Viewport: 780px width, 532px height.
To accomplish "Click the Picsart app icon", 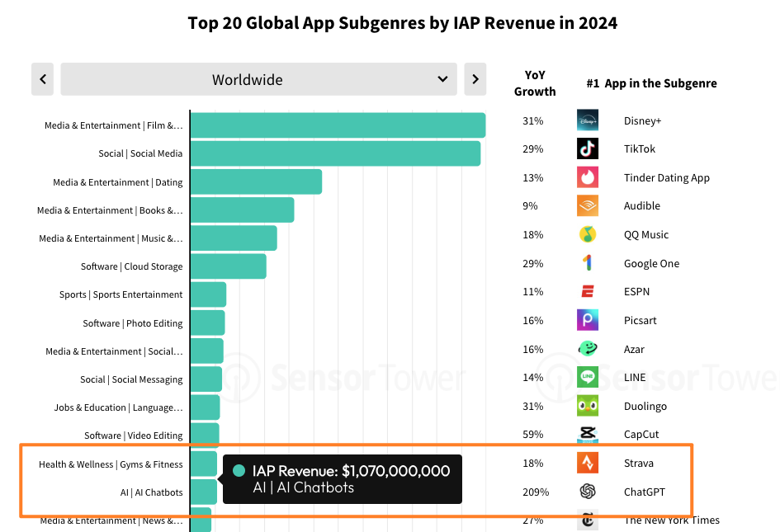I will [x=588, y=320].
